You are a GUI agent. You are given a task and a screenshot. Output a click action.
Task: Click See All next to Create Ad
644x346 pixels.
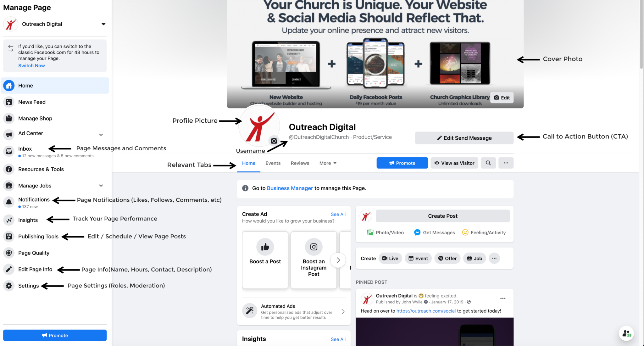338,214
